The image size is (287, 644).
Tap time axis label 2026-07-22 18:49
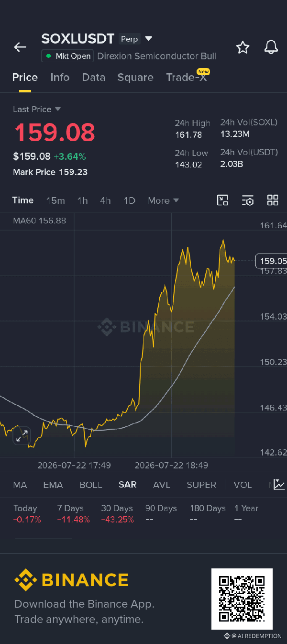[171, 465]
